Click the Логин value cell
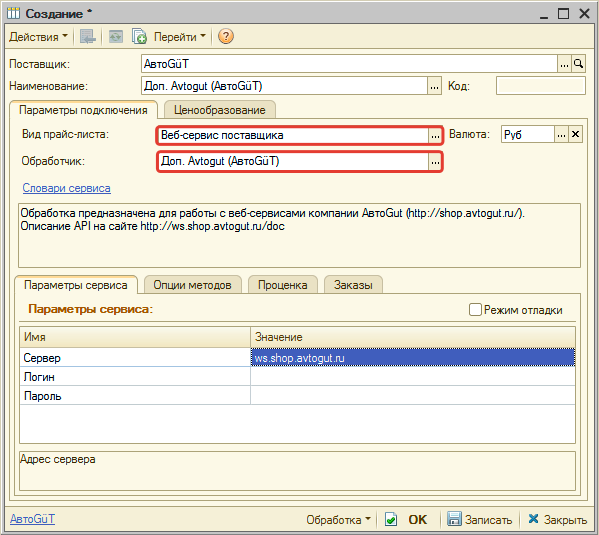 point(413,377)
